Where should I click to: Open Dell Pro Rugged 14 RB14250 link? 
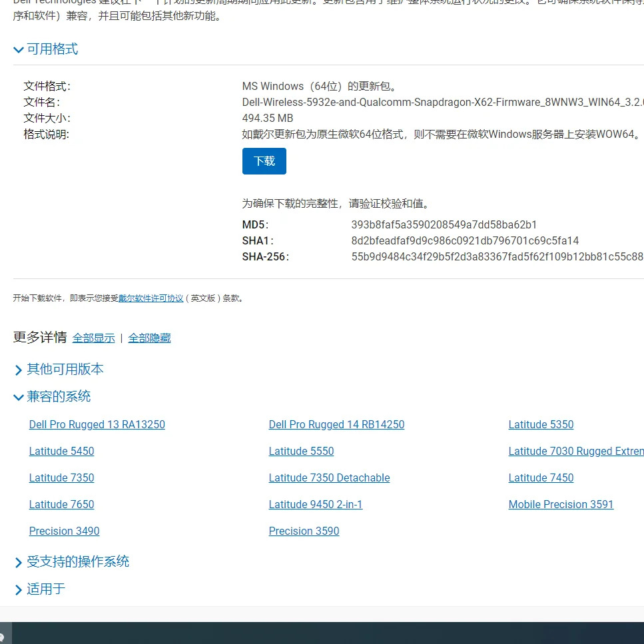point(336,424)
